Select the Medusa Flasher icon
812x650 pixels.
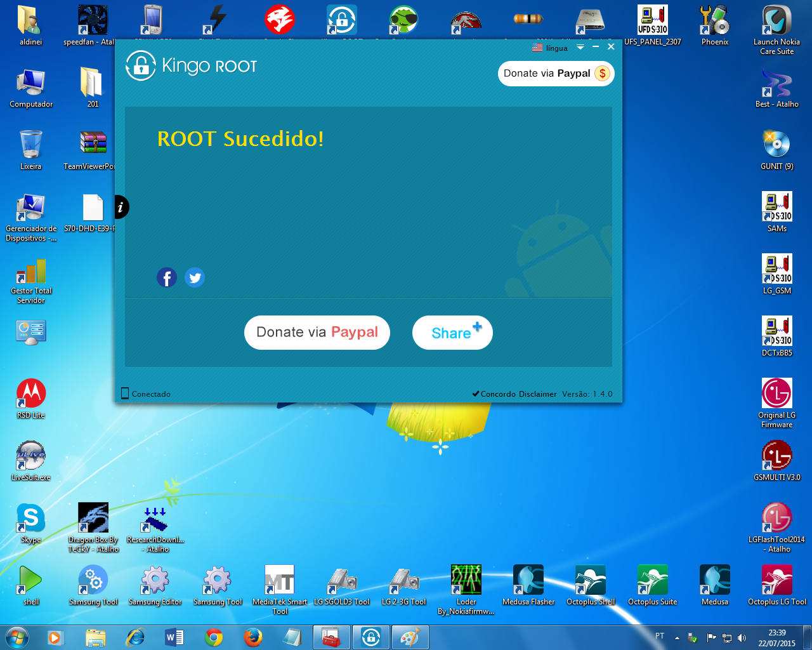pos(528,585)
